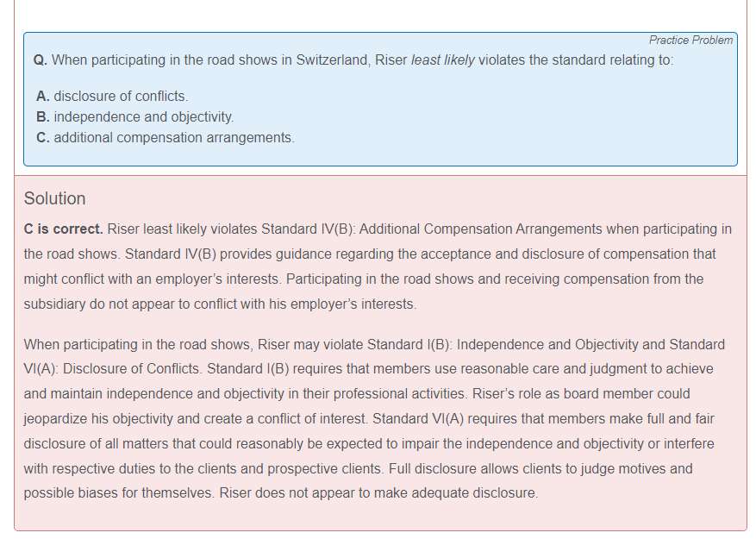
Task: Click the line starting 'subsidiary do not appear'
Action: [220, 304]
